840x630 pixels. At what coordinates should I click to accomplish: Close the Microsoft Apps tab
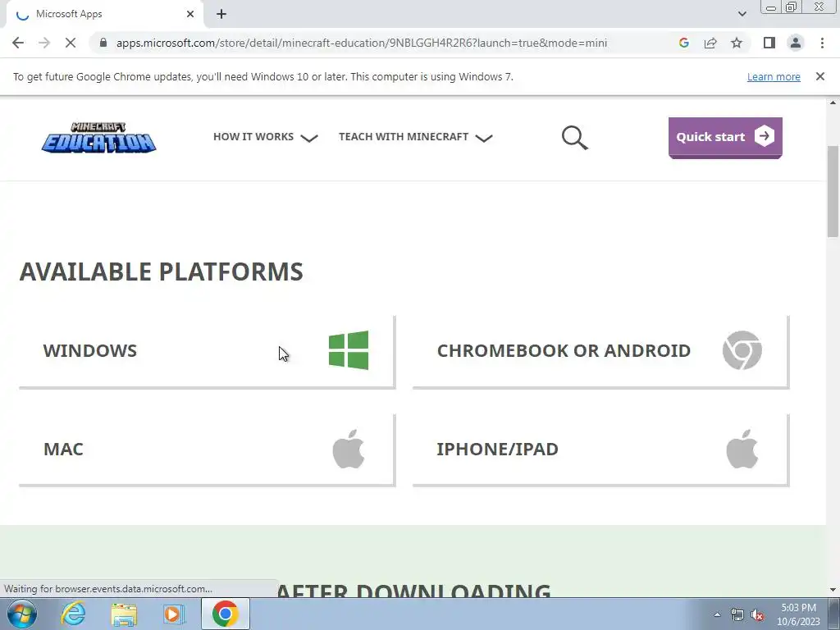(x=190, y=14)
